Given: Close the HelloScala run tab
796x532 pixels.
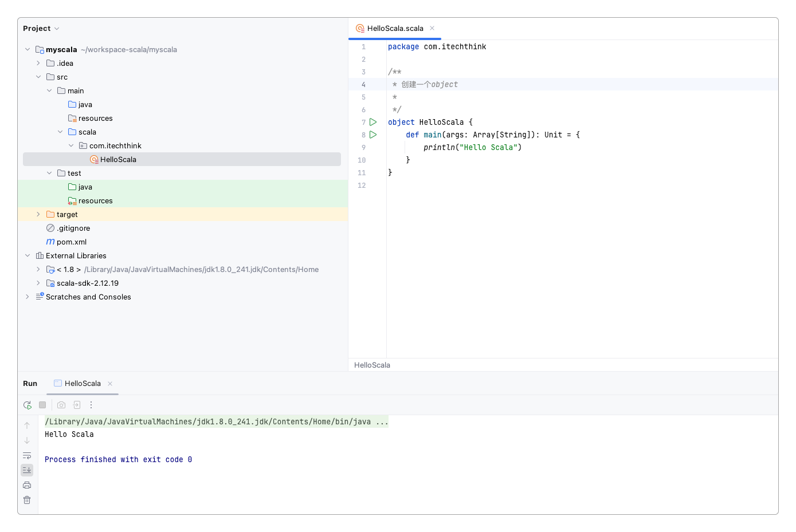Looking at the screenshot, I should click(110, 384).
